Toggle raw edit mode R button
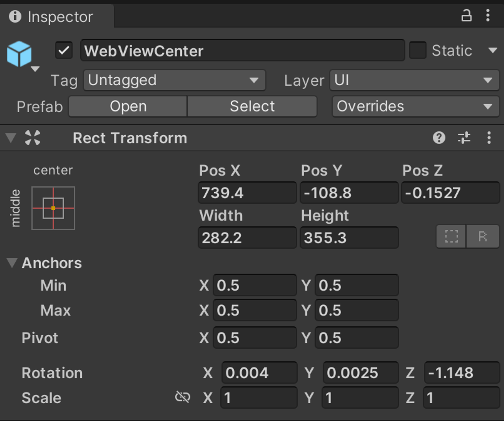504x421 pixels. (483, 236)
